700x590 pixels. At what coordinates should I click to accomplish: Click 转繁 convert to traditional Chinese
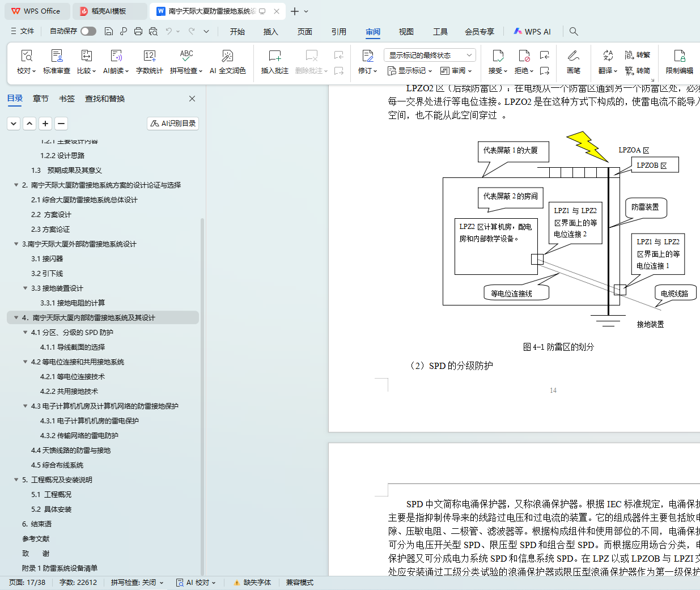(638, 55)
